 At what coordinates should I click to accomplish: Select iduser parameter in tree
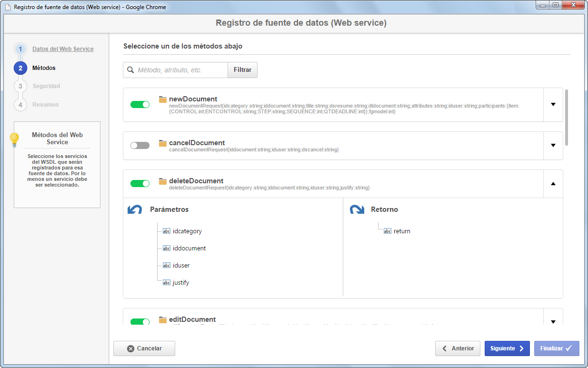[x=181, y=266]
